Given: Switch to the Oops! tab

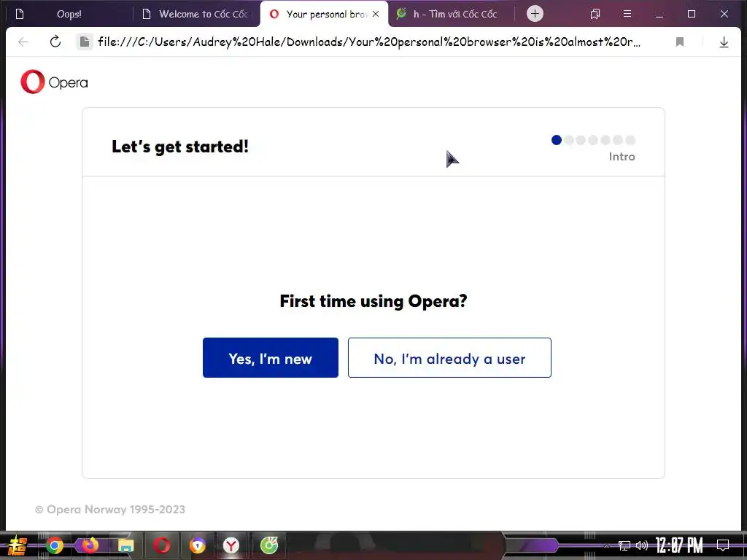Looking at the screenshot, I should [x=69, y=14].
